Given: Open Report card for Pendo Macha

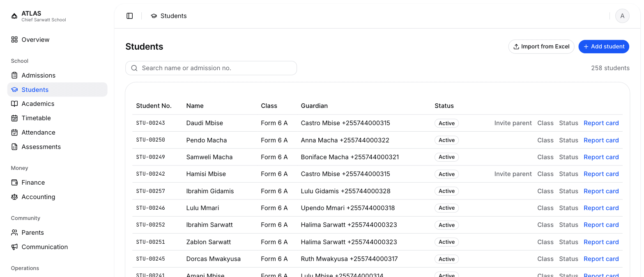Looking at the screenshot, I should 601,140.
